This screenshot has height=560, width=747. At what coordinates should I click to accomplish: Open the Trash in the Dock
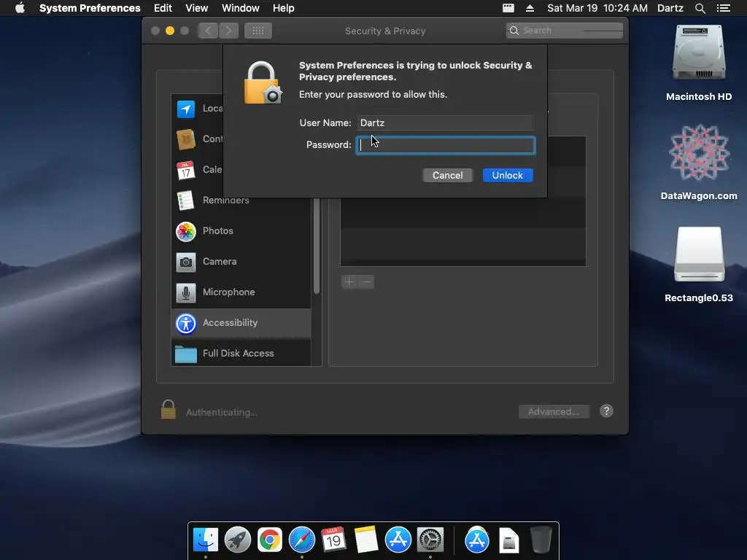click(x=541, y=540)
